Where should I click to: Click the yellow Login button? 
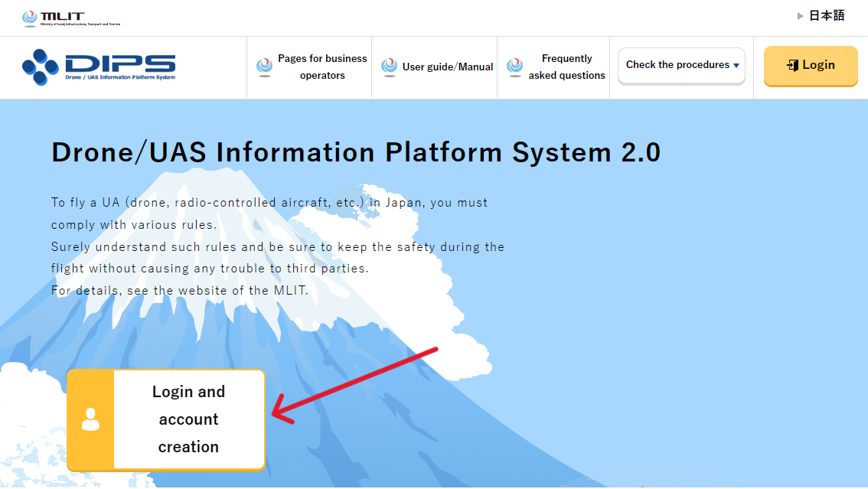[811, 65]
